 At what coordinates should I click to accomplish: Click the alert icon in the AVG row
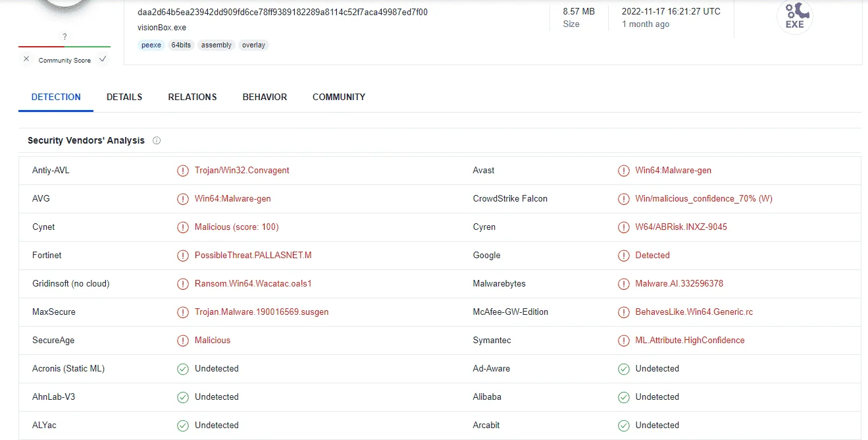coord(183,199)
